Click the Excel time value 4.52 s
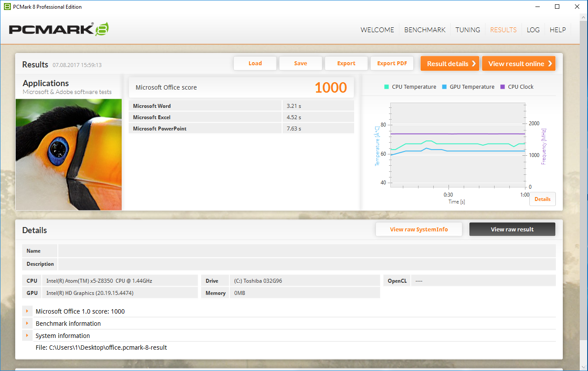This screenshot has width=588, height=371. (x=294, y=117)
